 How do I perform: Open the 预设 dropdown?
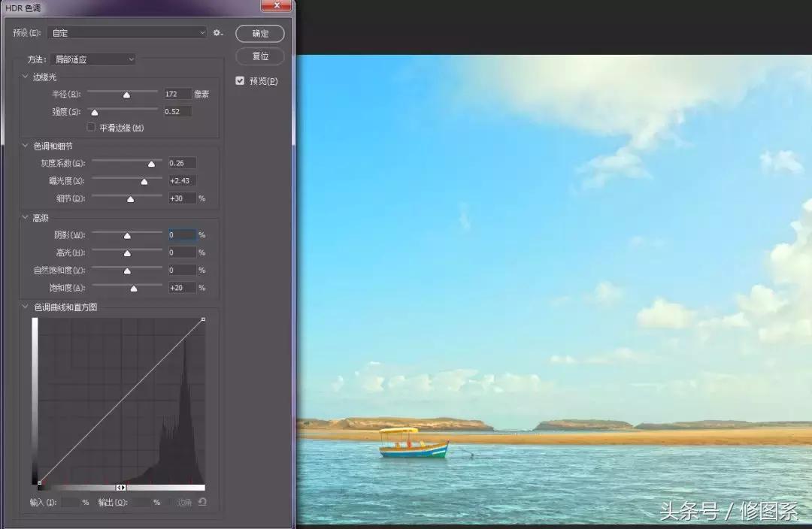click(127, 32)
